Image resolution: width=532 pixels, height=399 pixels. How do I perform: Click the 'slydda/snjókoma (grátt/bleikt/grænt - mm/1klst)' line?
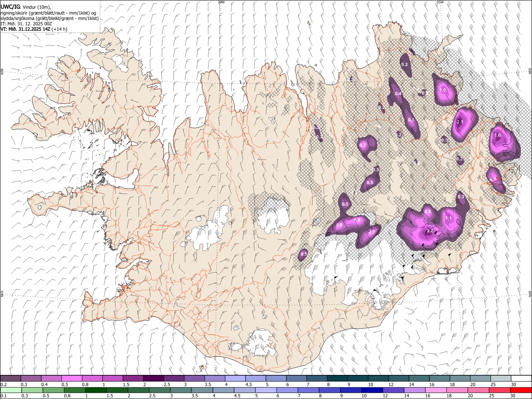point(49,18)
